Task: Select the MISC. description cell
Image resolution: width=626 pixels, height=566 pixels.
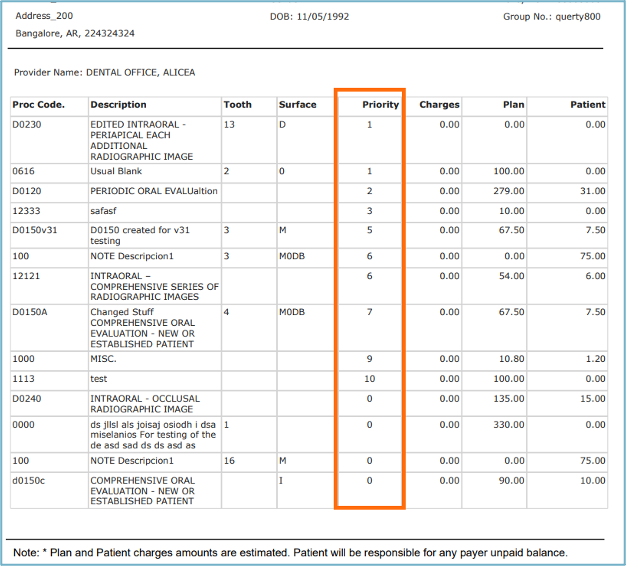Action: coord(103,358)
